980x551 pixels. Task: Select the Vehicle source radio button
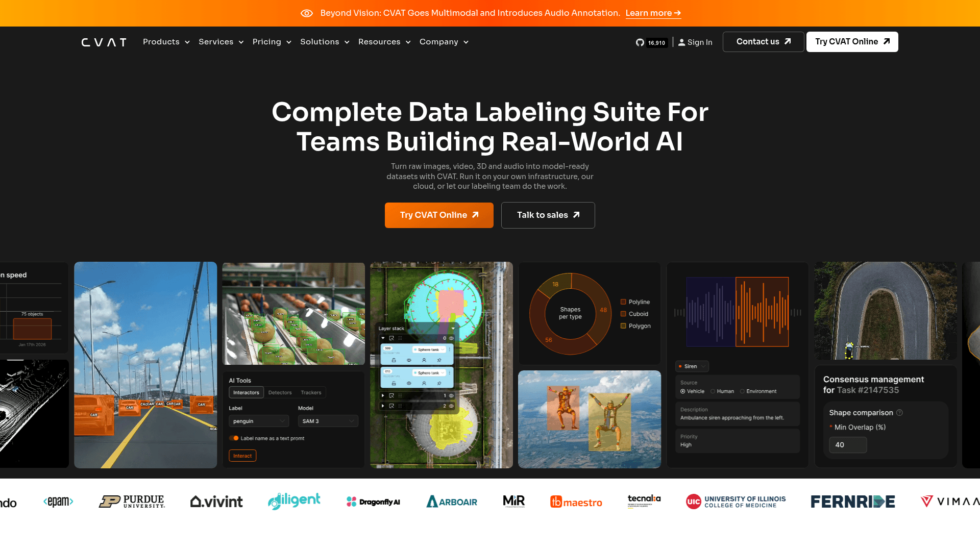(682, 391)
